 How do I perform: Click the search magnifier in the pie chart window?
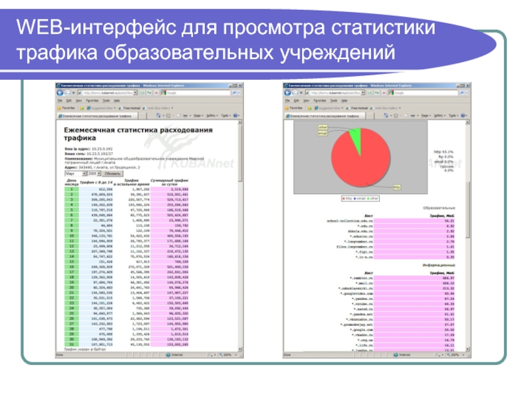(x=462, y=92)
